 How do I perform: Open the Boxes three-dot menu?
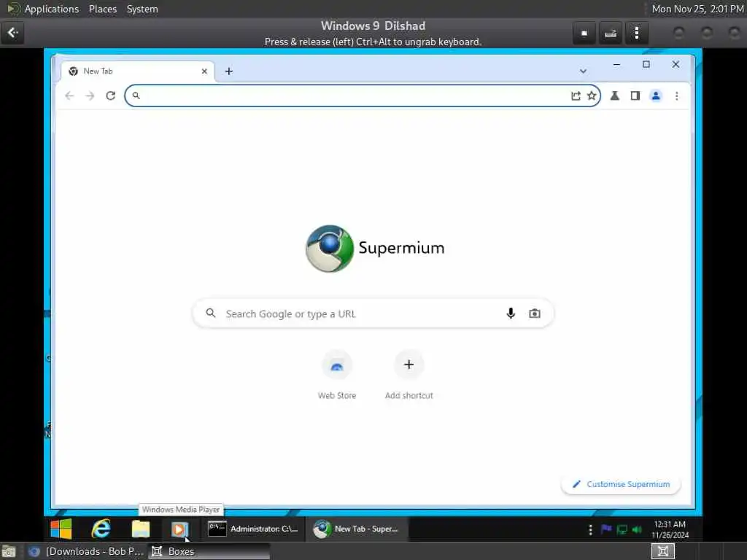pos(636,34)
